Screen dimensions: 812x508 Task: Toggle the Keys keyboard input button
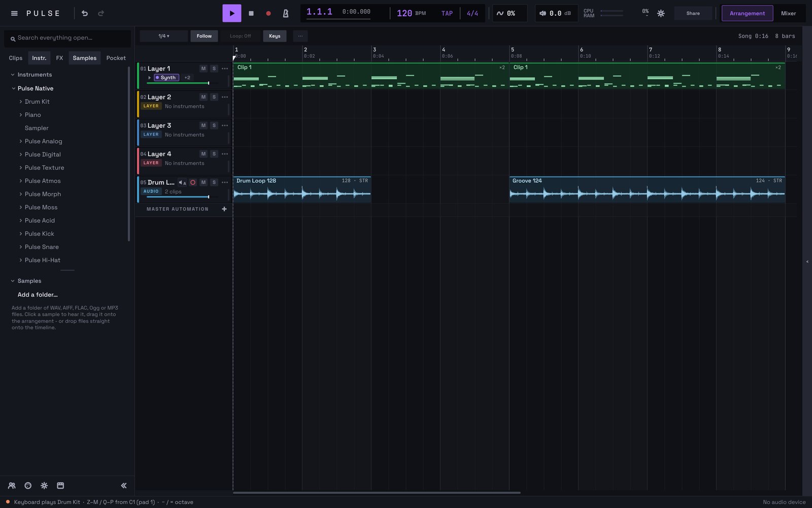[275, 36]
